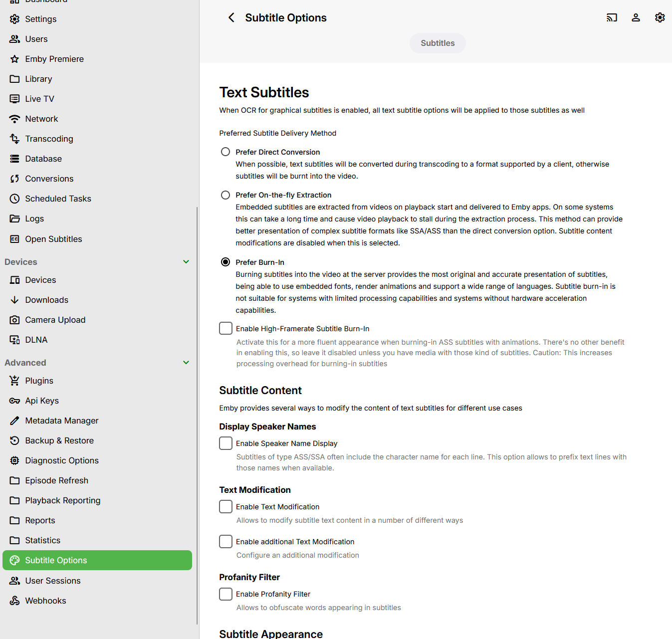Click the sidebar vertical scrollbar
The image size is (672, 639).
coord(197,416)
